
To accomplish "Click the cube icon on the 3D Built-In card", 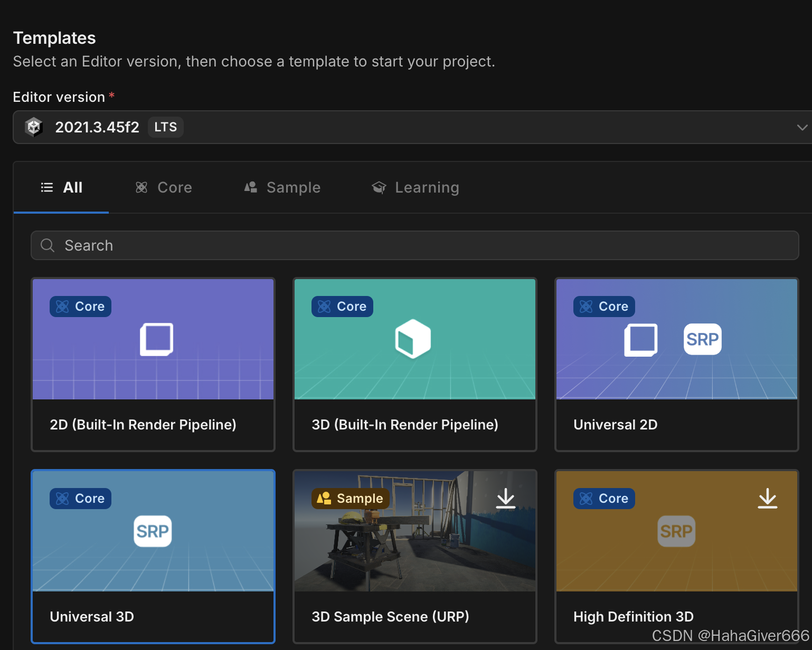I will (413, 339).
